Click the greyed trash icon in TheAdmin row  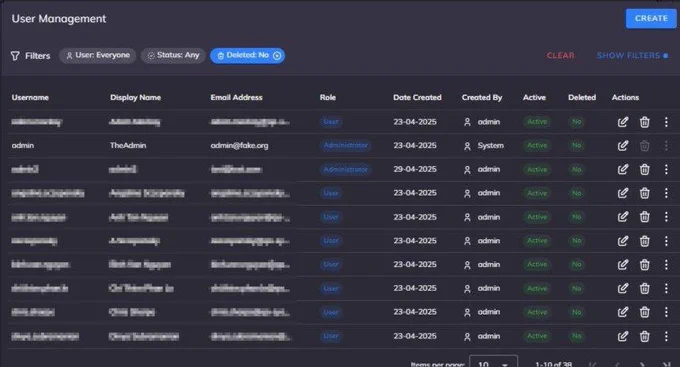point(644,146)
